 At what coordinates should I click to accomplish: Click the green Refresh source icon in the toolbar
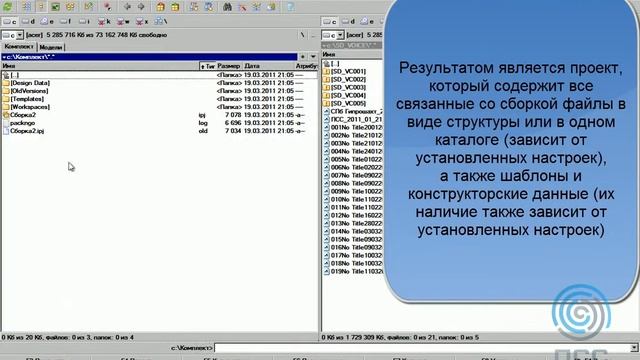click(x=8, y=7)
